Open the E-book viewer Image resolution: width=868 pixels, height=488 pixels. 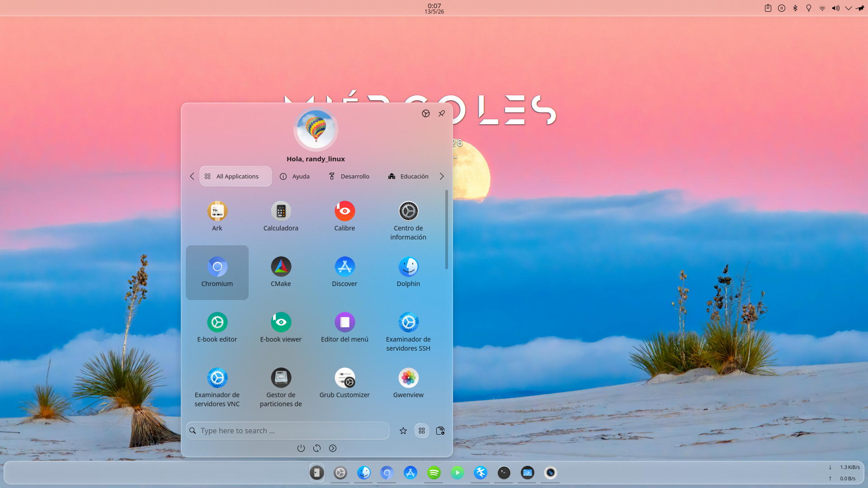coord(281,328)
